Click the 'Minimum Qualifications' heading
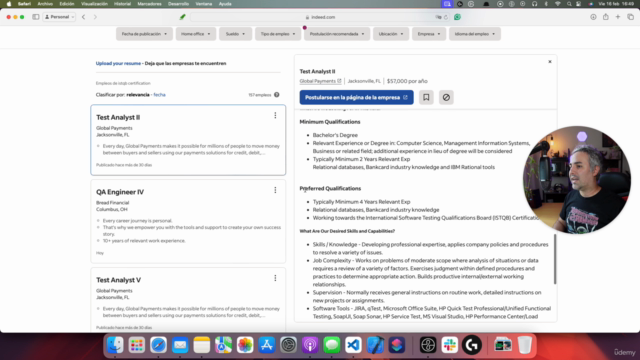640x360 pixels. [330, 122]
